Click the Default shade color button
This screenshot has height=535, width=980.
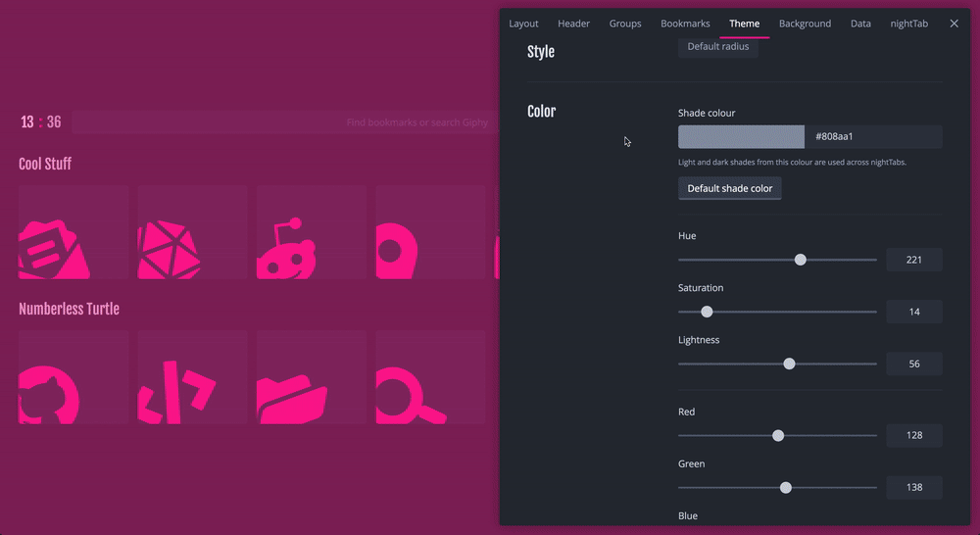click(x=729, y=188)
